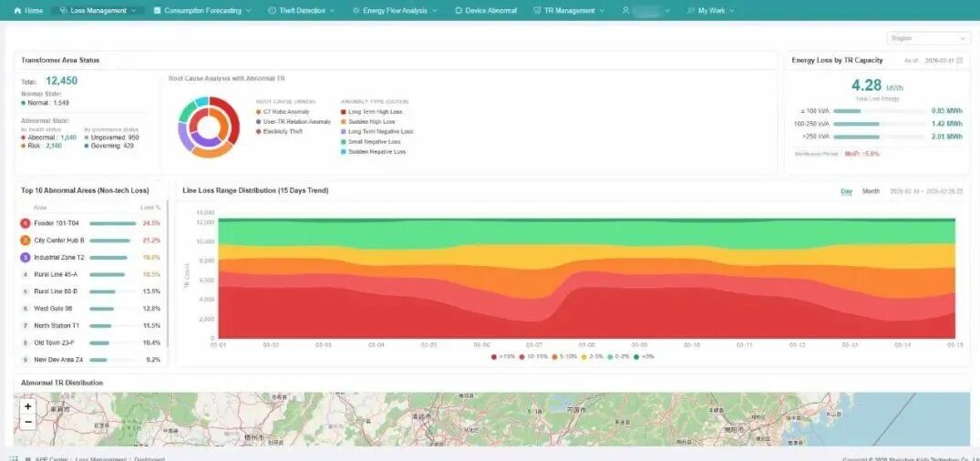The width and height of the screenshot is (980, 461).
Task: Open calendar icon beside As of date
Action: pos(959,61)
